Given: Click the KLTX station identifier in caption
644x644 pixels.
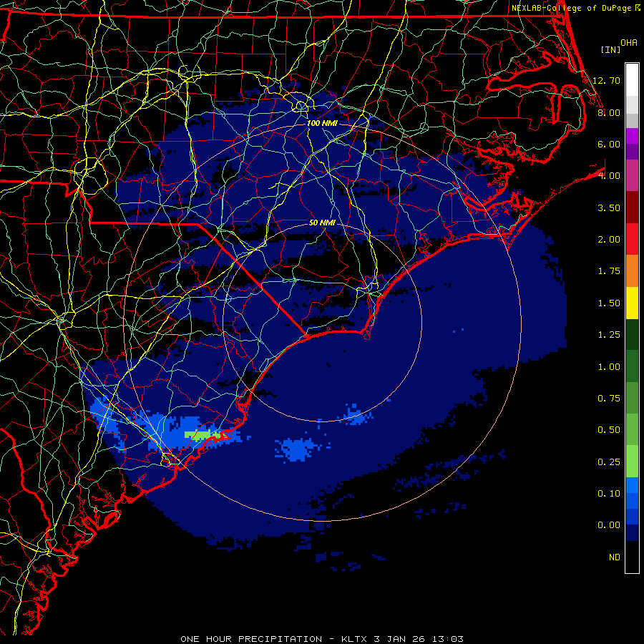Looking at the screenshot, I should [x=355, y=639].
